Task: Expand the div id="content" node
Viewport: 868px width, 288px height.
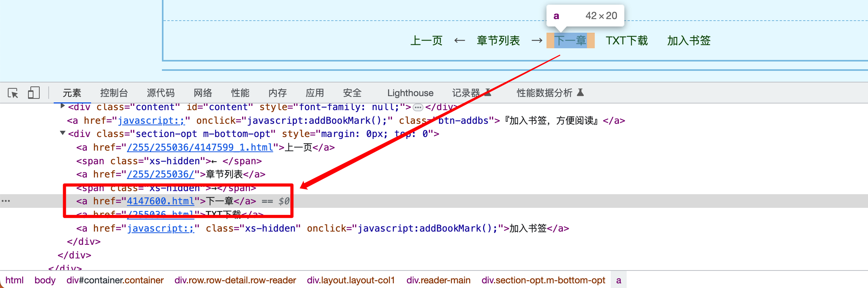Action: pyautogui.click(x=62, y=106)
